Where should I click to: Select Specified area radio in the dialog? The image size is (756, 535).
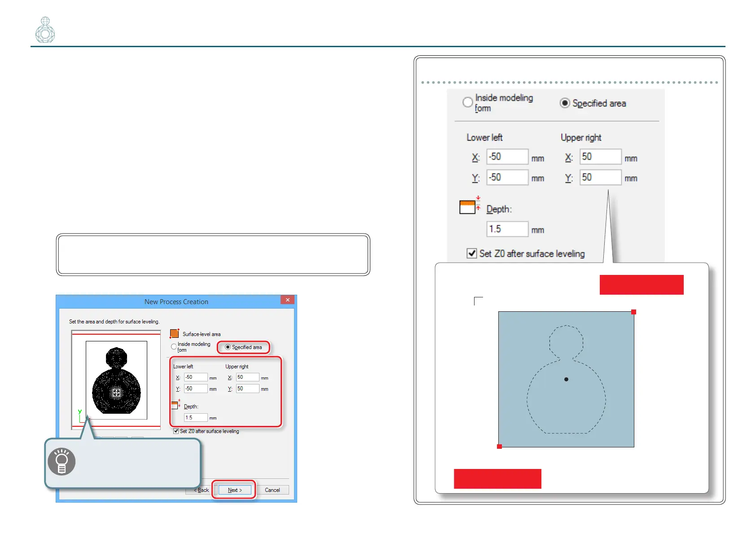pos(228,347)
